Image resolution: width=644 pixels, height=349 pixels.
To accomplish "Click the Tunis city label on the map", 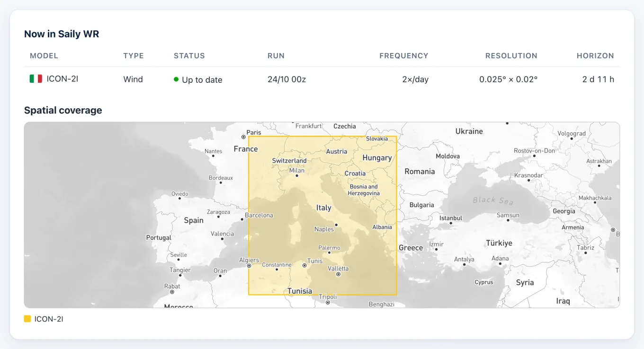I will 315,261.
